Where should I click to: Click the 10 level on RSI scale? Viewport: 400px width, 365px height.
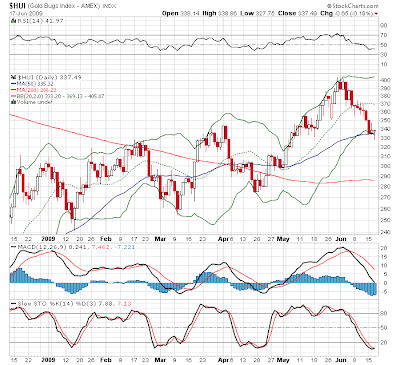point(384,64)
